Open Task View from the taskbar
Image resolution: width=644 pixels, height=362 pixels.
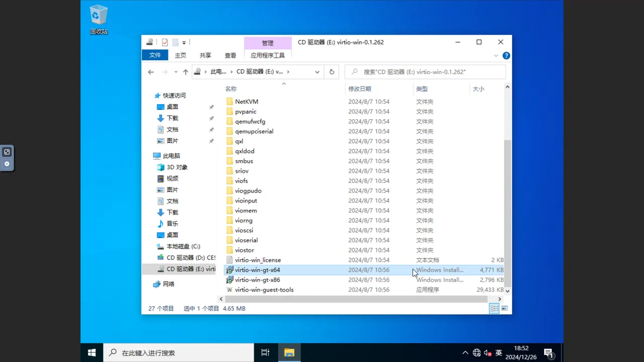pos(265,352)
